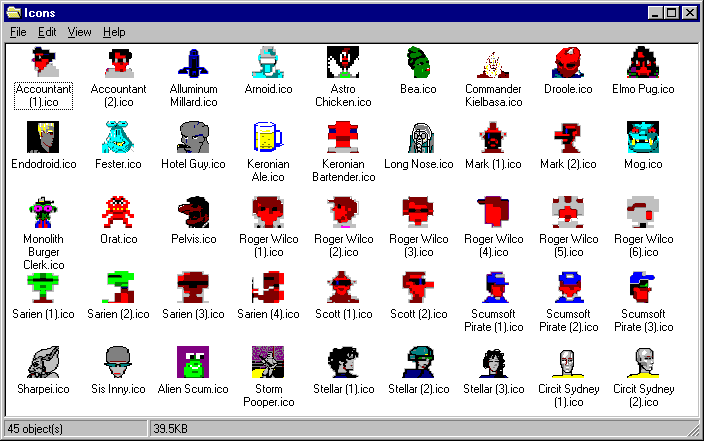Screen dimensions: 704x441
Task: Select the Mark (2).ico icon
Action: [568, 137]
